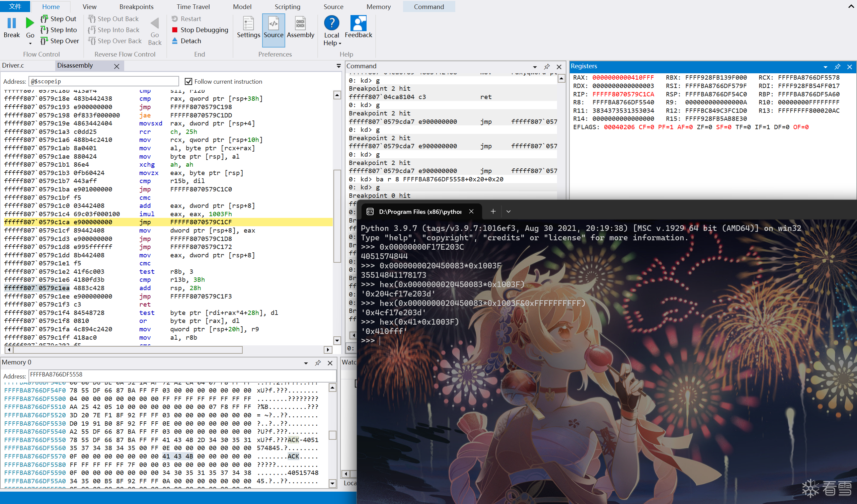Click the Detach icon

pos(175,41)
